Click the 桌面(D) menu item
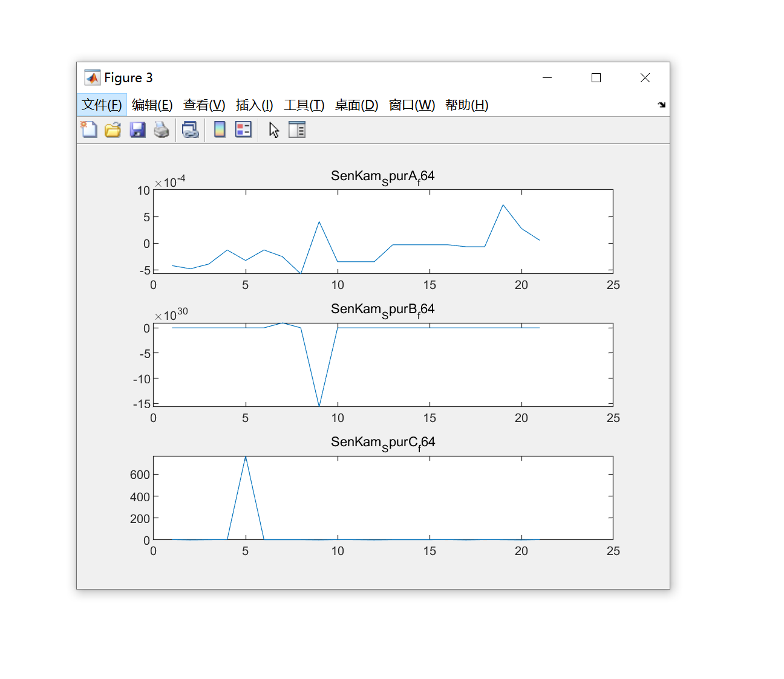The image size is (784, 679). (356, 105)
